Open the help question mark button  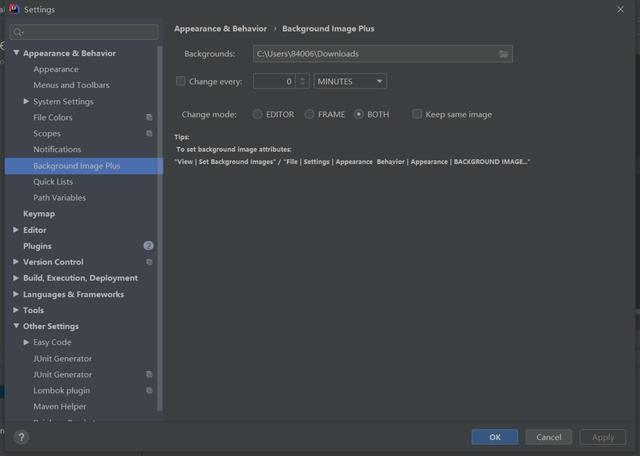coord(21,437)
